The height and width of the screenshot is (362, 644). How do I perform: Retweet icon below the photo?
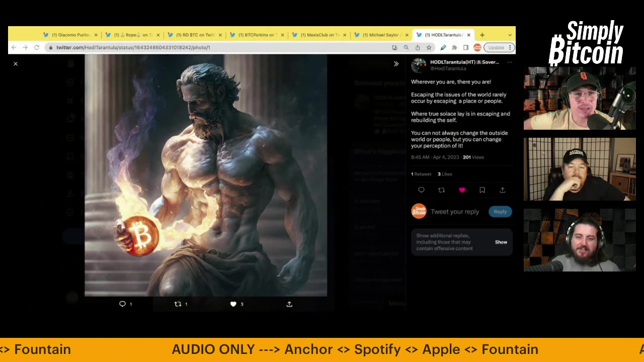[178, 304]
